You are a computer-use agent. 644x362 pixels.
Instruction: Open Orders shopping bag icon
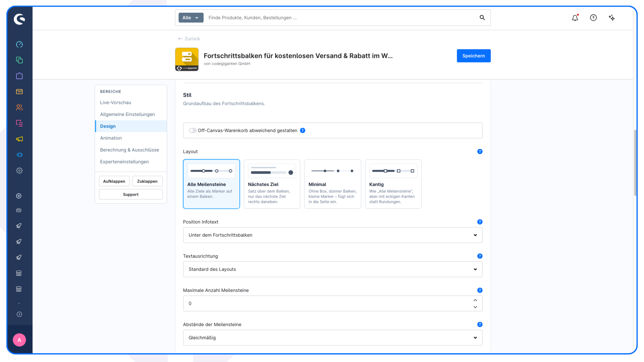pos(19,76)
